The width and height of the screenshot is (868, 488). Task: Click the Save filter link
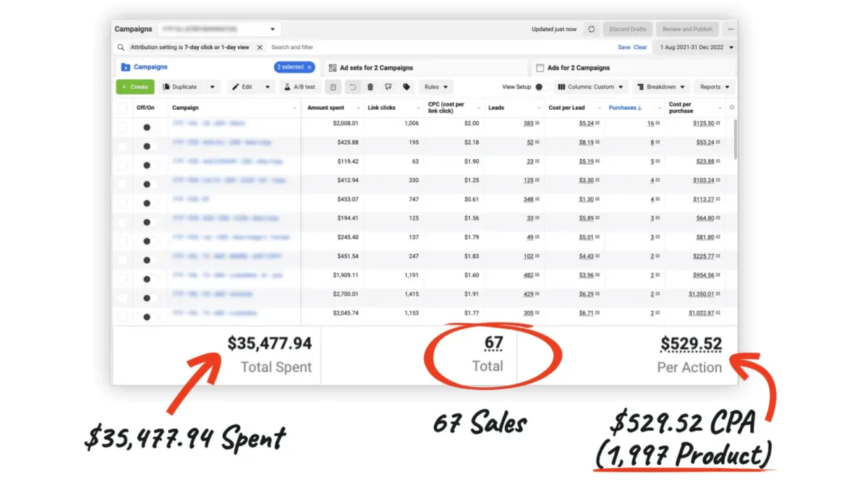(624, 48)
